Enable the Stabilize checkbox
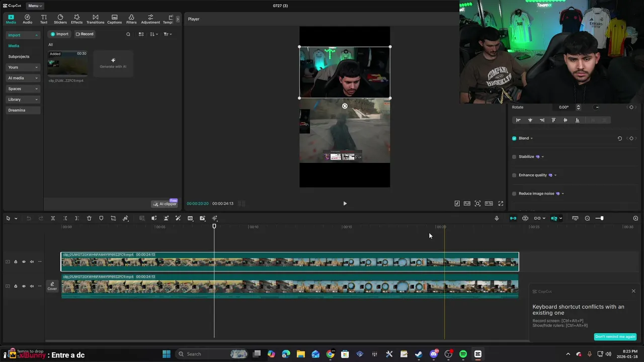This screenshot has width=644, height=362. pos(514,157)
